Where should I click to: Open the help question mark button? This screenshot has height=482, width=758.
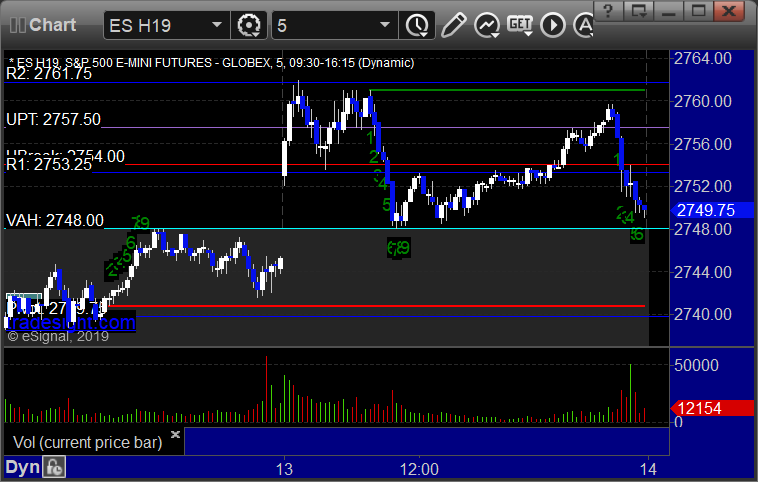[609, 11]
